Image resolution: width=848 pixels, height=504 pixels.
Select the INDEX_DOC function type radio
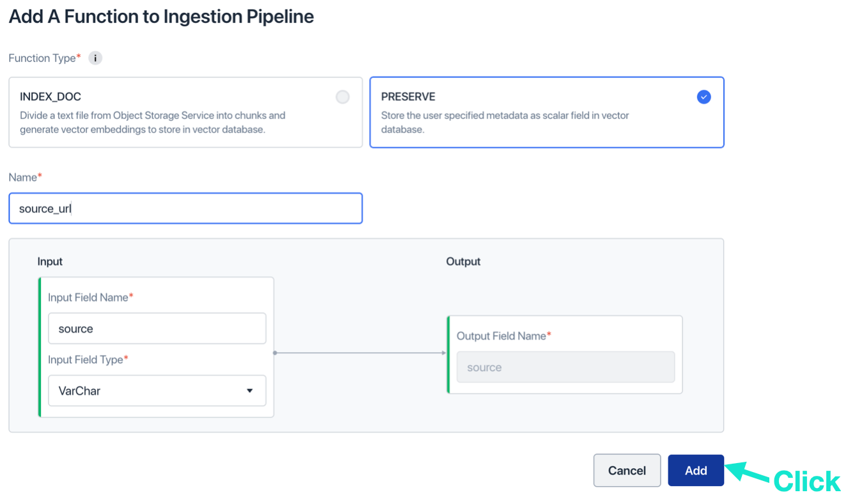tap(343, 97)
